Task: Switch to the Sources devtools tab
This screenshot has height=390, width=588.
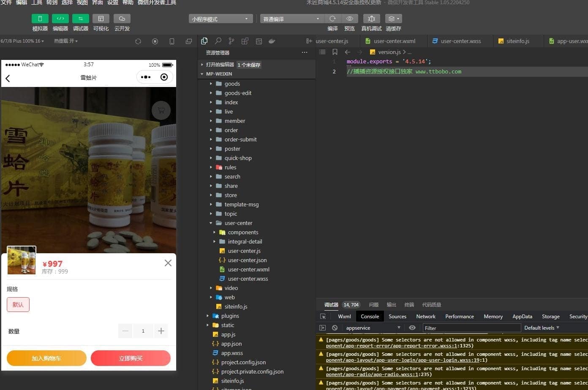Action: (397, 316)
